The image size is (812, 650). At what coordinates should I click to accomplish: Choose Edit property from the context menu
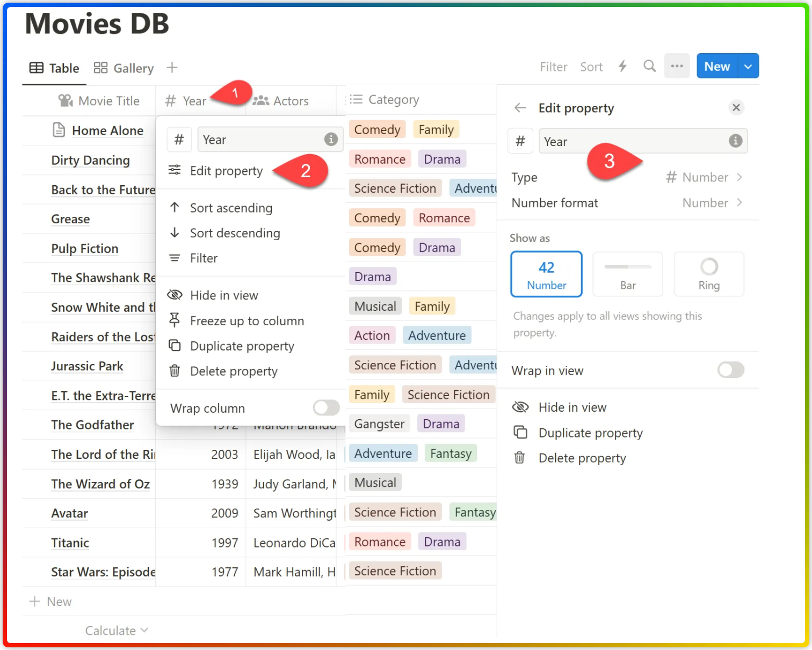pos(226,171)
